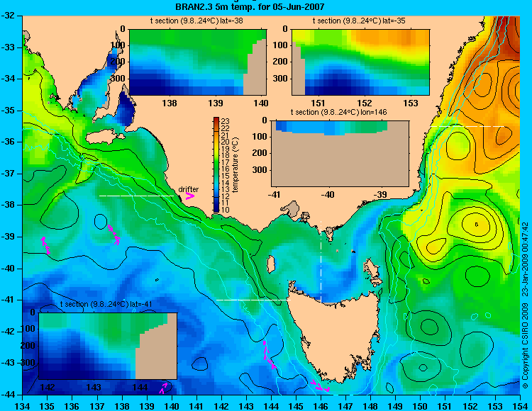Image resolution: width=532 pixels, height=411 pixels.
Task: Click the -42 latitude tick label
Action: coord(7,332)
